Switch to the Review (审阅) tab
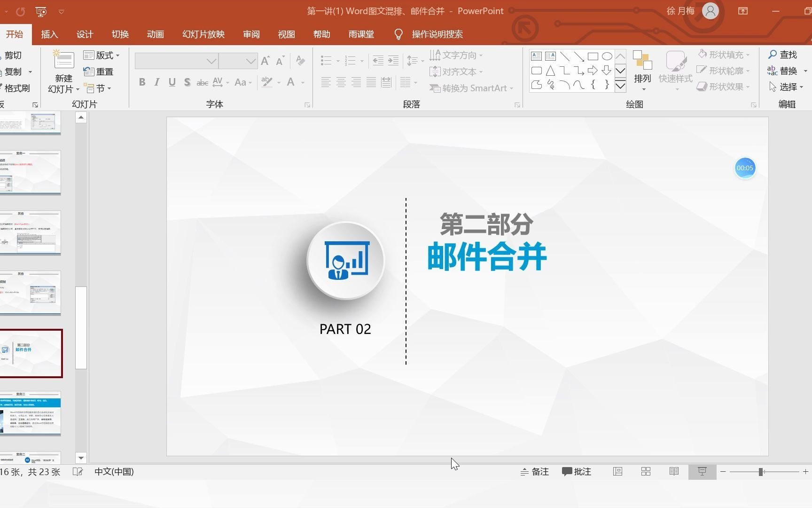Image resolution: width=812 pixels, height=508 pixels. 251,34
